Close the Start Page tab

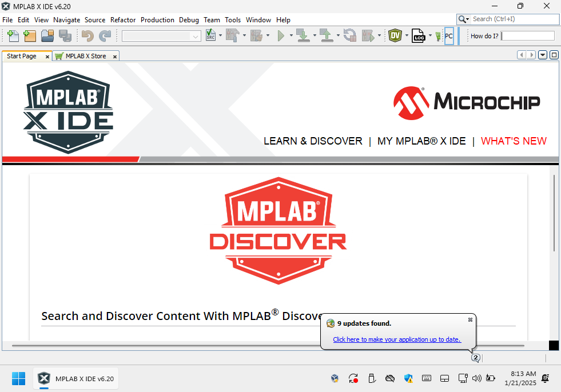pyautogui.click(x=47, y=57)
